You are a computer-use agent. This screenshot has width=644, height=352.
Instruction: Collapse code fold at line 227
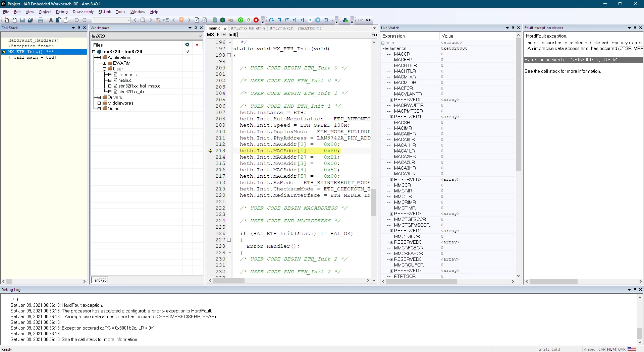(x=229, y=240)
